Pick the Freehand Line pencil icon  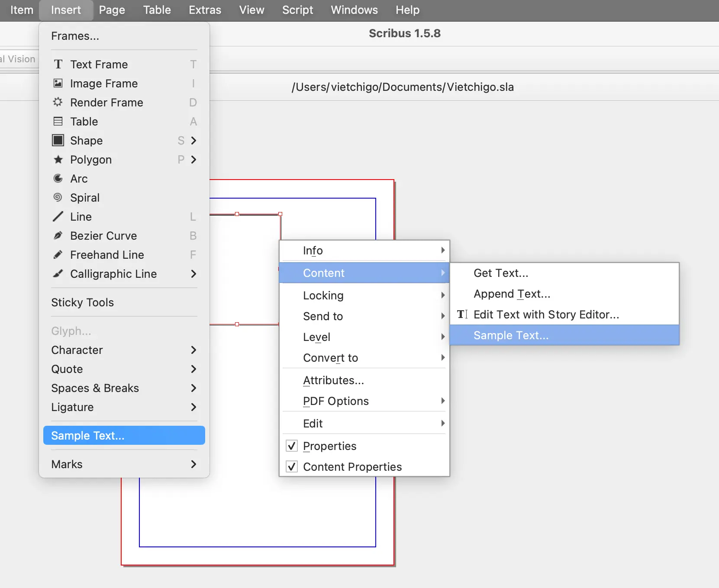tap(58, 254)
